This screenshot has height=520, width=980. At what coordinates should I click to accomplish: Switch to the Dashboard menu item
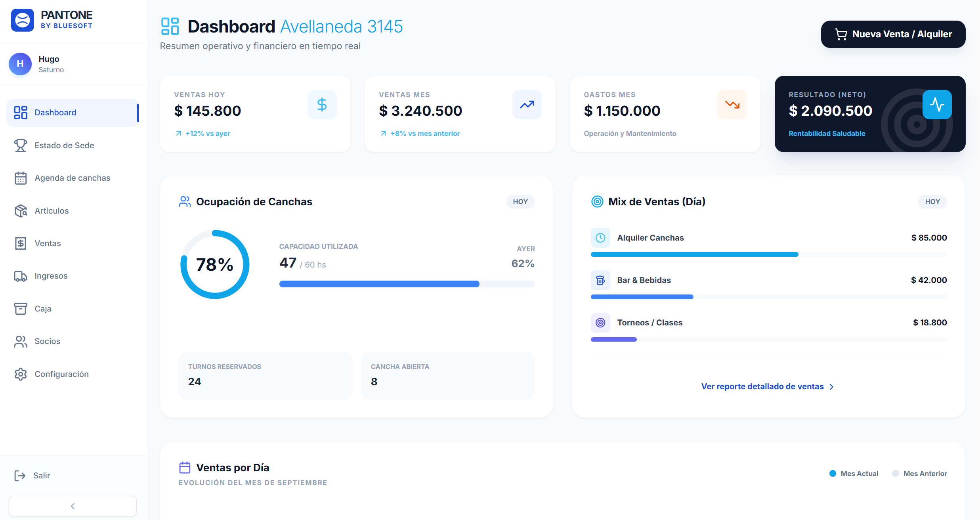[55, 113]
